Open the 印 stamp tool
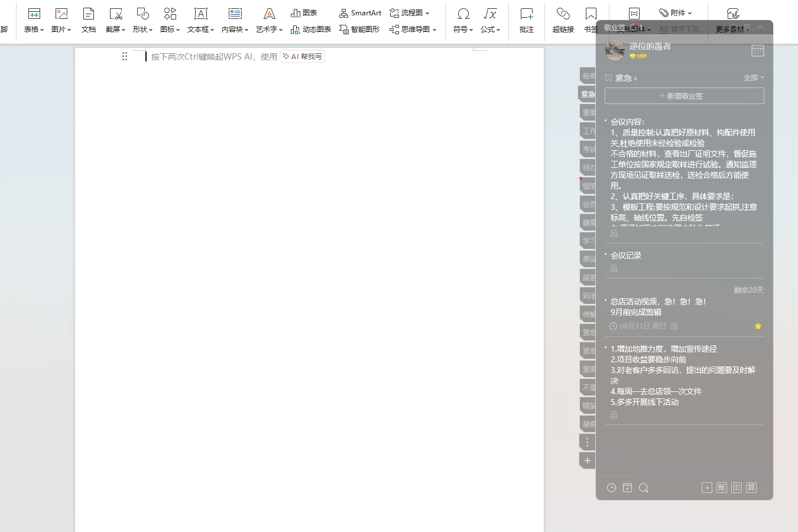 tap(737, 488)
